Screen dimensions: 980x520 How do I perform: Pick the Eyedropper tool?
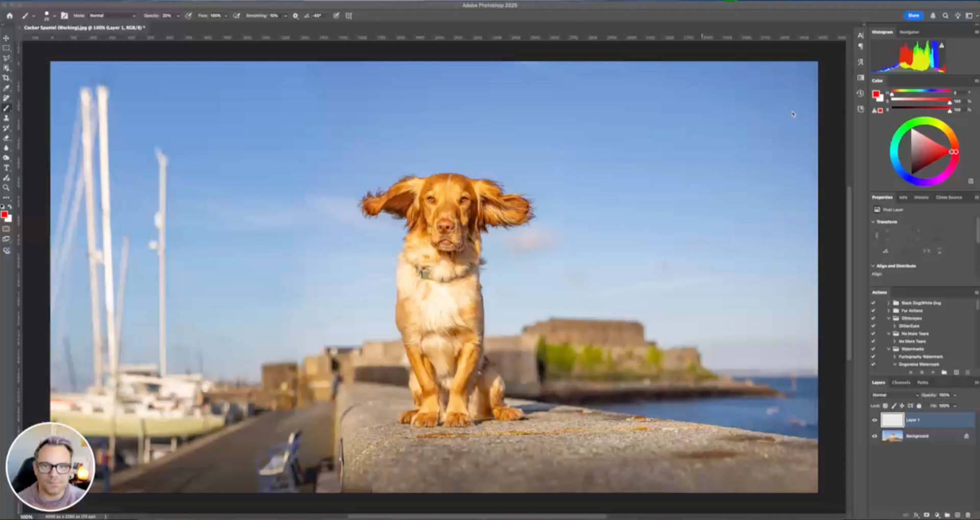tap(6, 88)
